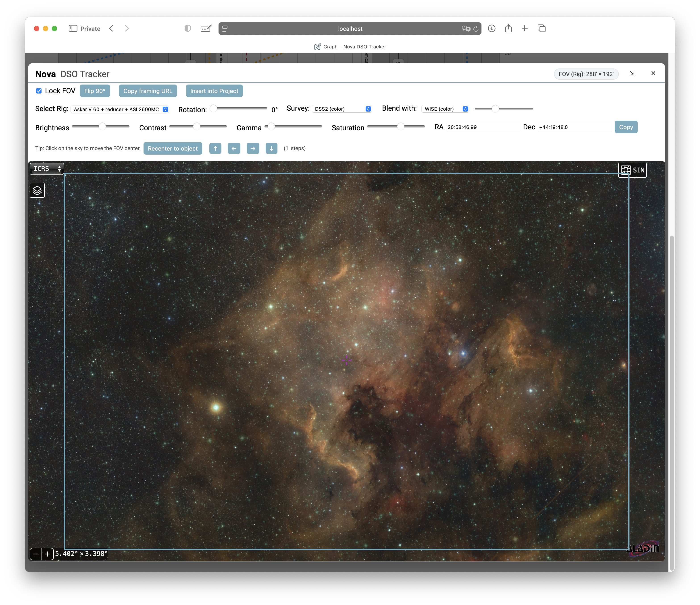Click Insert into Project button
Image resolution: width=700 pixels, height=605 pixels.
click(x=214, y=91)
